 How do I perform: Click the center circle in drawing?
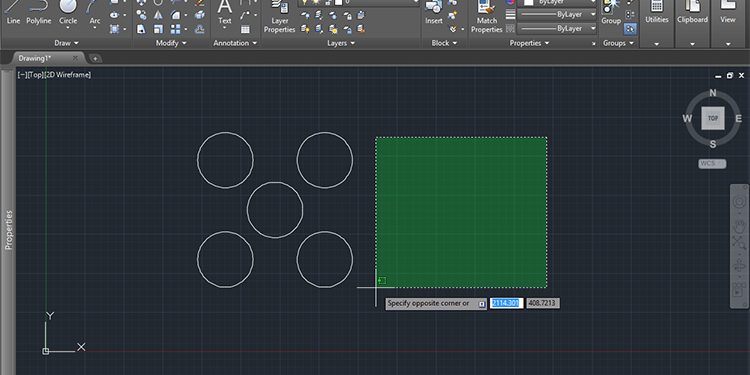pos(275,210)
